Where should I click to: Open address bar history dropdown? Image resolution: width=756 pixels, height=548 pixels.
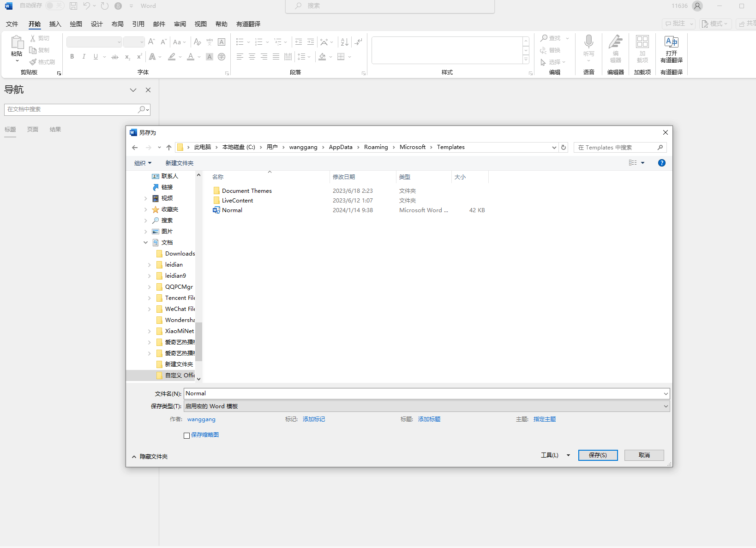tap(554, 148)
